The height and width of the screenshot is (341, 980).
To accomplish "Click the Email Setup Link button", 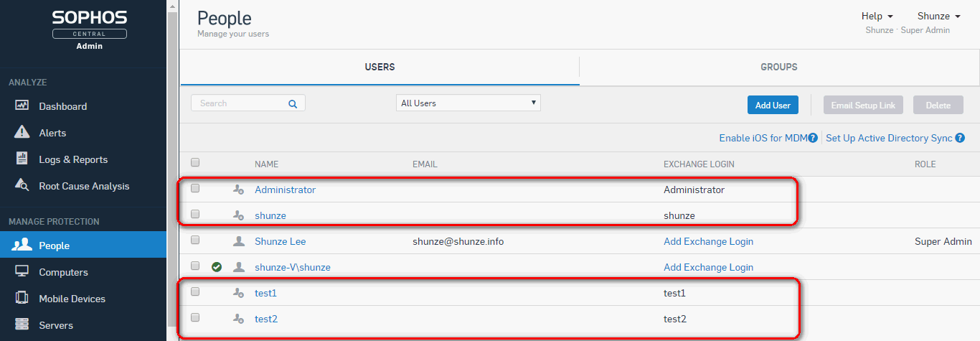I will point(863,105).
